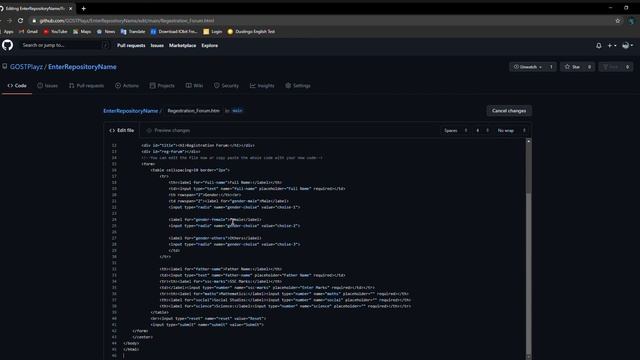640x360 pixels.
Task: Open the Gmail bookmark
Action: pos(29,31)
